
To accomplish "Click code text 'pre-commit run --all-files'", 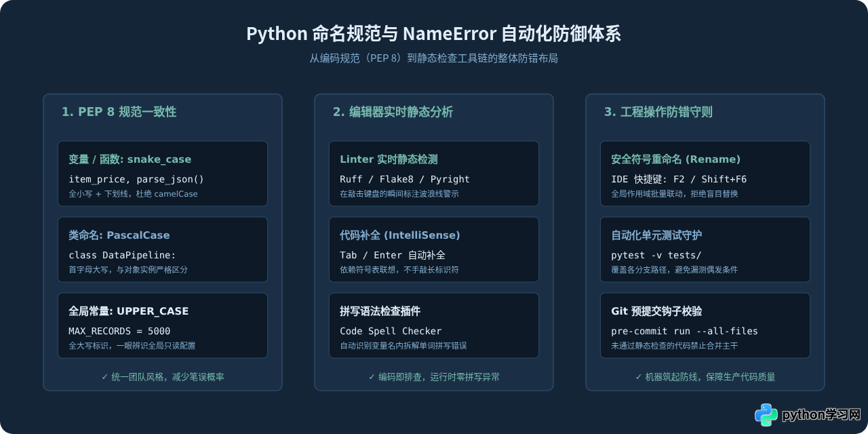I will (x=684, y=331).
